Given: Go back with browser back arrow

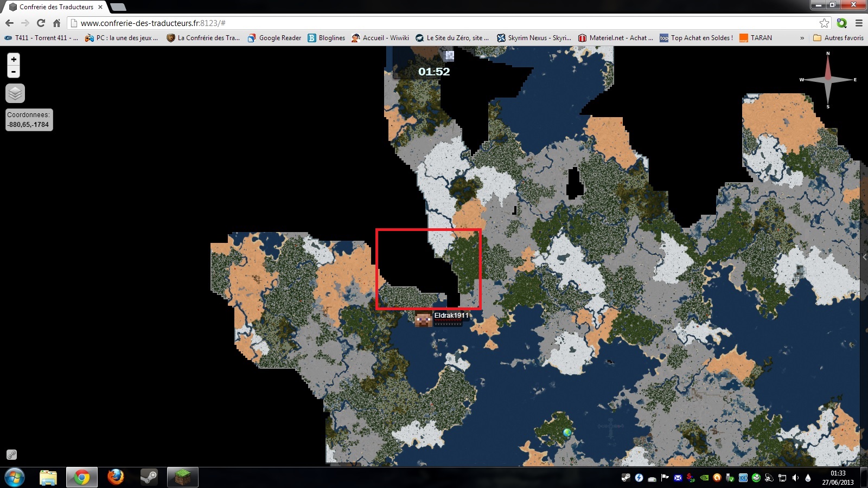Looking at the screenshot, I should (9, 23).
